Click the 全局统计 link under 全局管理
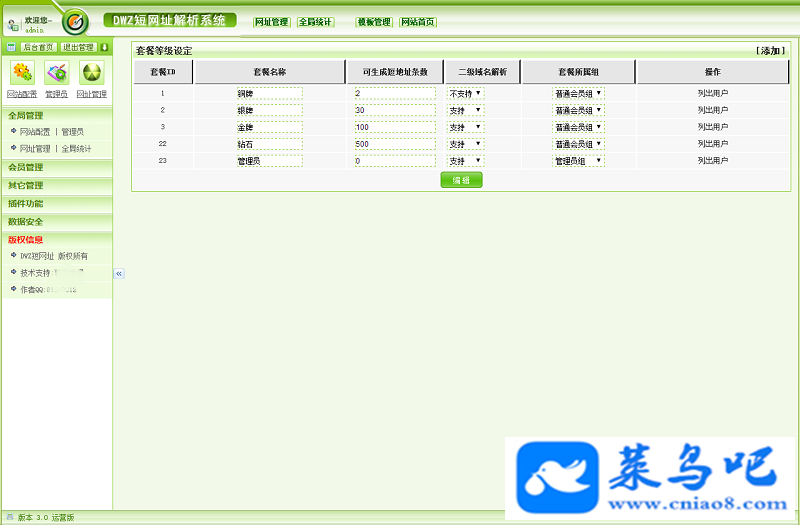This screenshot has height=525, width=800. click(x=77, y=148)
